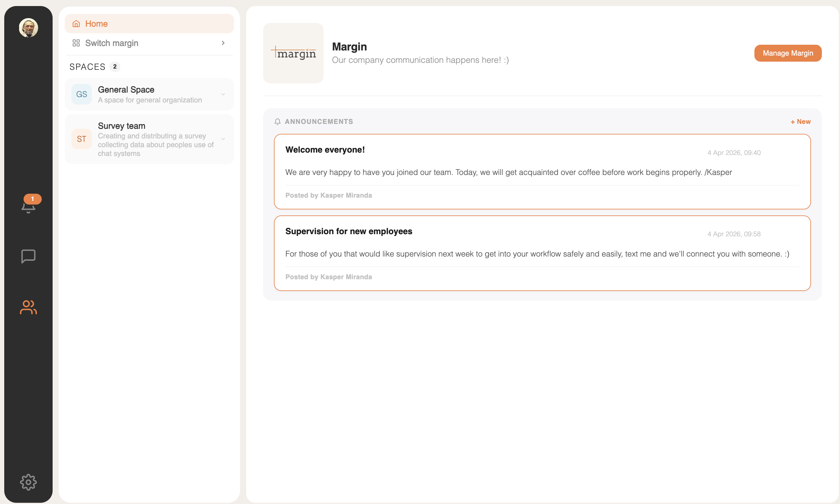The height and width of the screenshot is (504, 840).
Task: Select Home in the navigation menu
Action: click(97, 24)
